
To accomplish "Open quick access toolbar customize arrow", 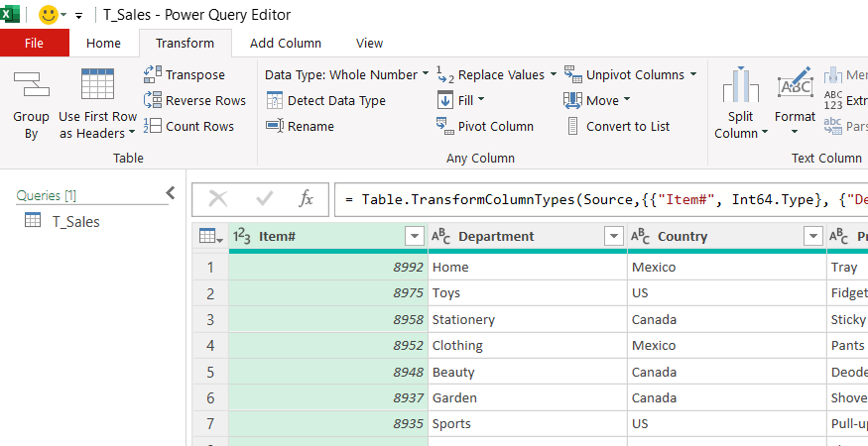I will (78, 16).
